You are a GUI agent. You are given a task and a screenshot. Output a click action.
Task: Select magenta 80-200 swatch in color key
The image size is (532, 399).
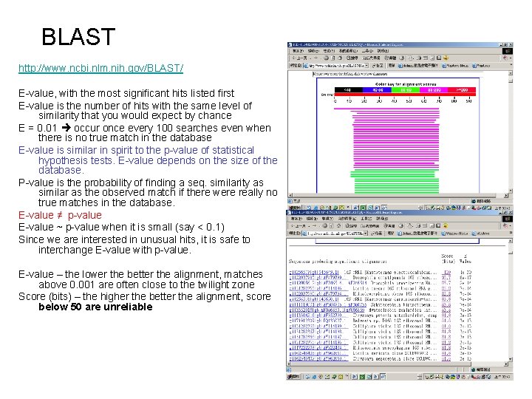coord(434,90)
